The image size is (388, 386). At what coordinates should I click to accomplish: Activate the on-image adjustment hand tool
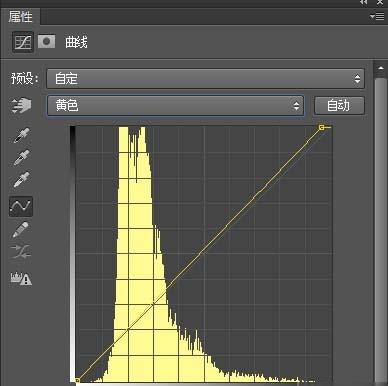[21, 106]
